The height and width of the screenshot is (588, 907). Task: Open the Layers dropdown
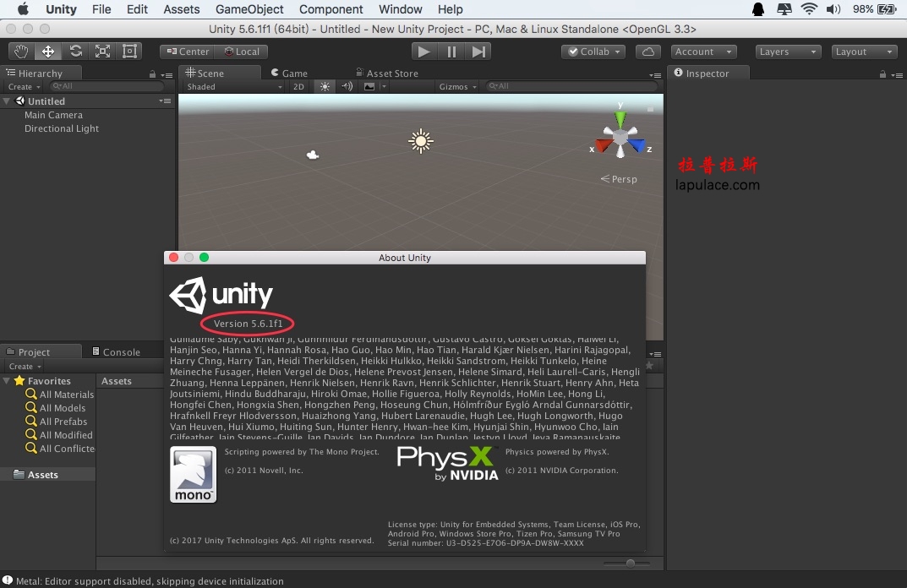click(x=788, y=52)
